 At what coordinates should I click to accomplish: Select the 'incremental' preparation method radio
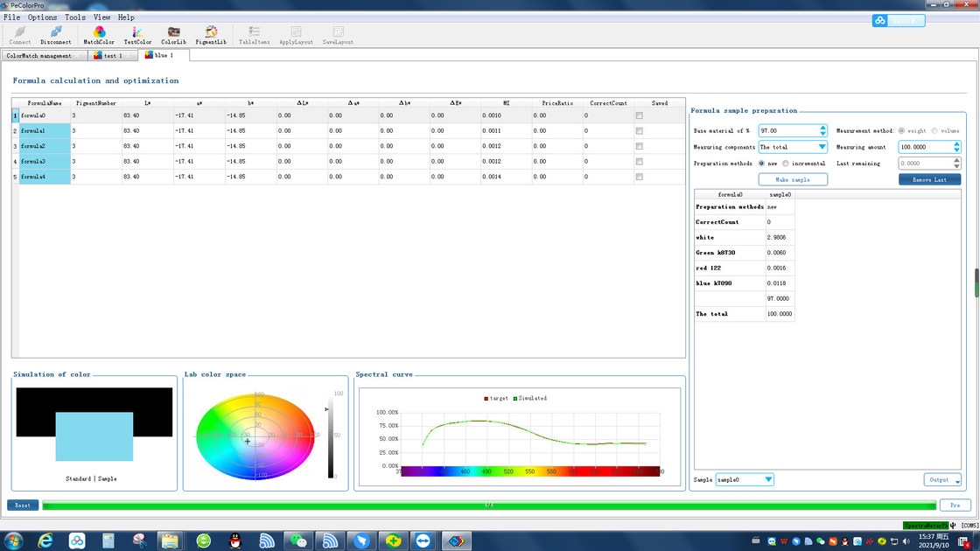click(786, 163)
